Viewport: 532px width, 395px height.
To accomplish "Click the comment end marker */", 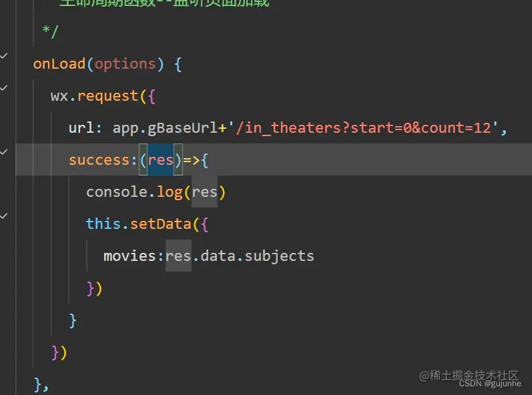I will coord(51,32).
